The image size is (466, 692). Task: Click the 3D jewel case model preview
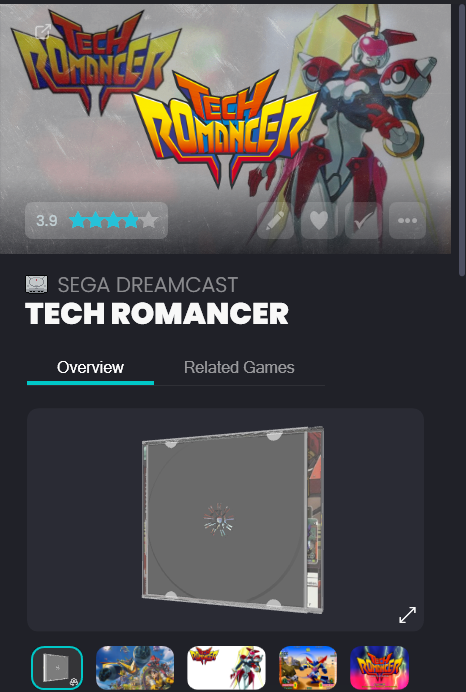233,519
